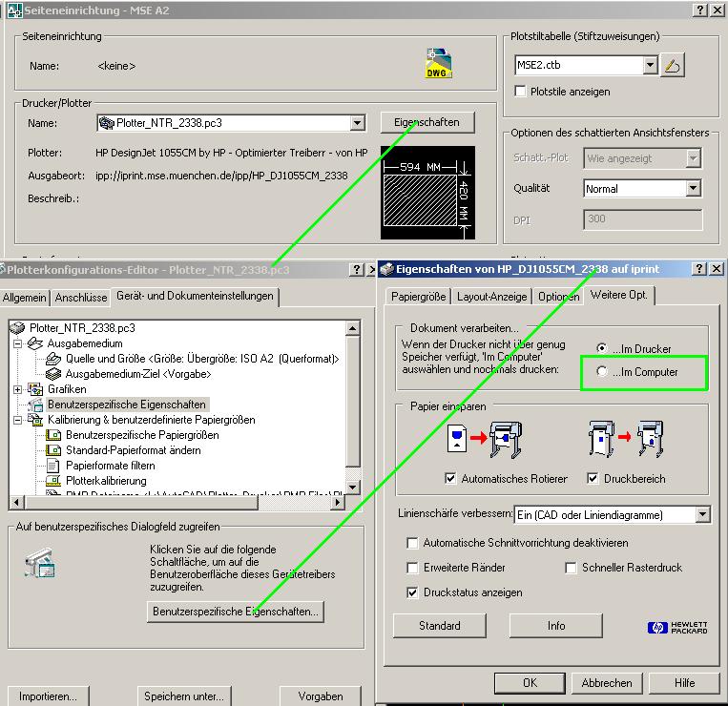Click the 594 x 420 MM paper preview
This screenshot has height=706, width=728.
pyautogui.click(x=427, y=193)
